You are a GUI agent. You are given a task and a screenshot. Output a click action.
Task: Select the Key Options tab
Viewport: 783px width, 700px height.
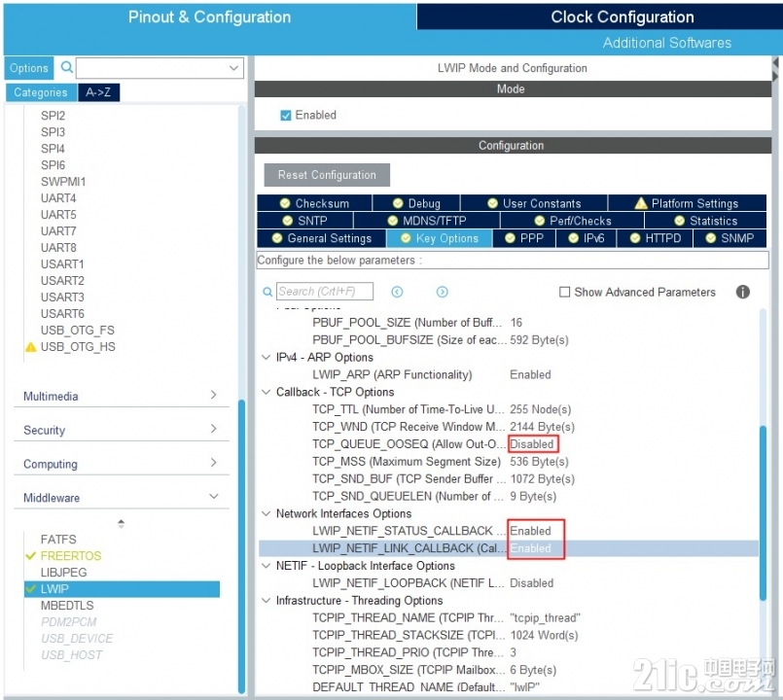point(440,238)
